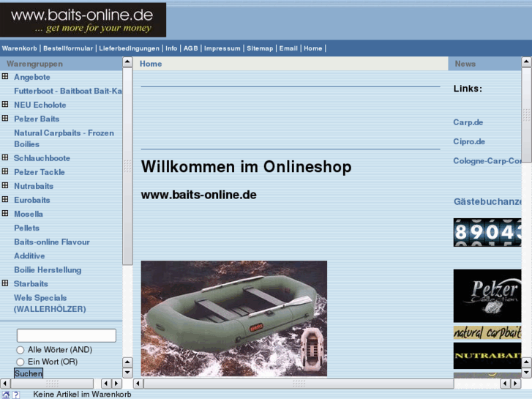The image size is (532, 399).
Task: Open Email in the top menu
Action: [x=288, y=48]
